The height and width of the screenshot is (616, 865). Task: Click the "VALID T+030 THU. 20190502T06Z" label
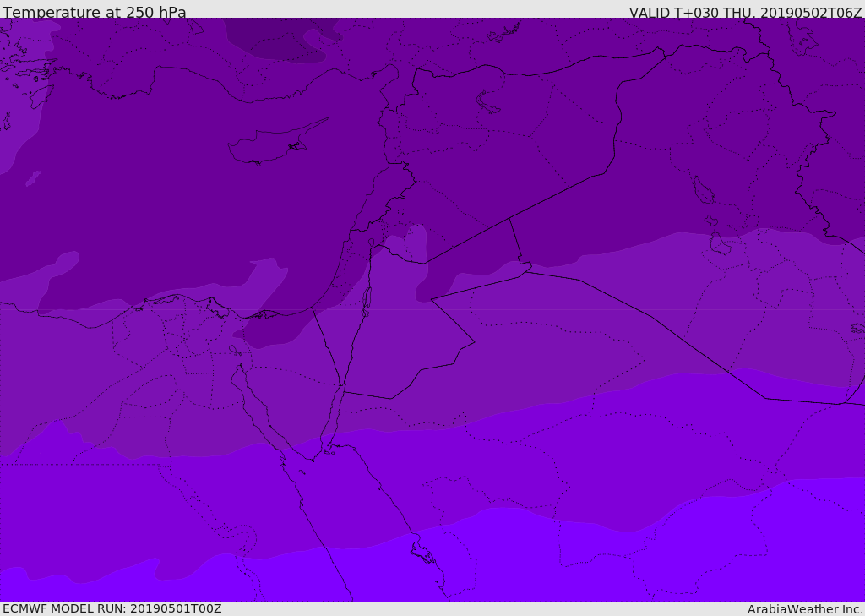click(x=745, y=13)
